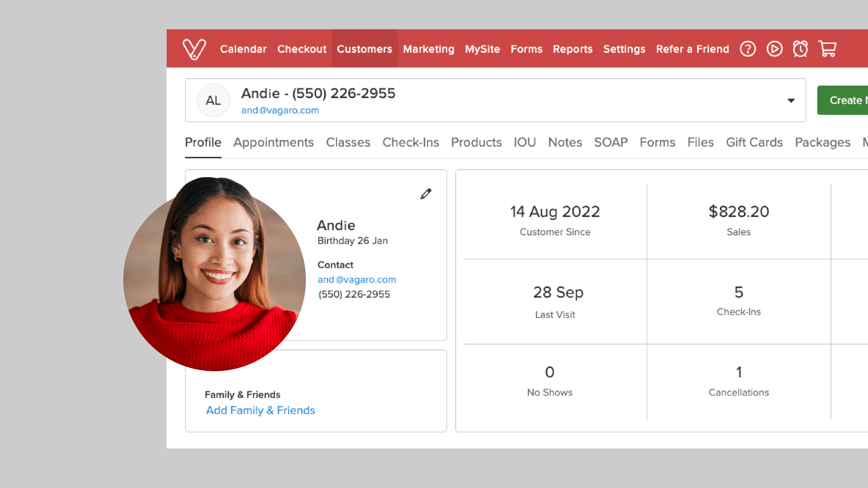The height and width of the screenshot is (488, 868).
Task: Open the Calendar menu
Action: tap(243, 49)
